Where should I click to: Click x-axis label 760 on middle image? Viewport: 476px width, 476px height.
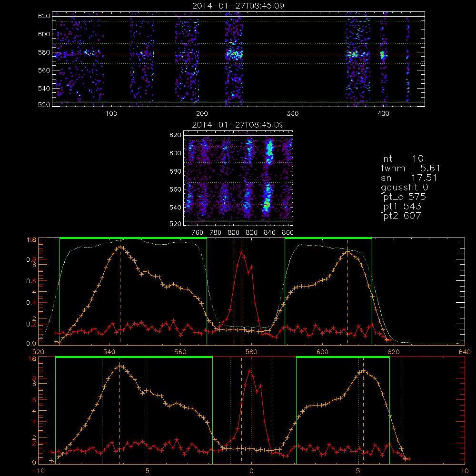(198, 233)
